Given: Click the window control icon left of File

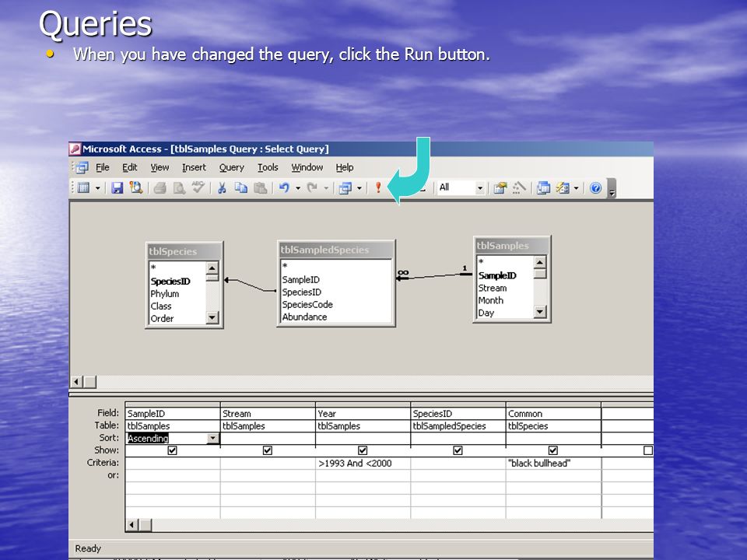Looking at the screenshot, I should click(x=82, y=167).
